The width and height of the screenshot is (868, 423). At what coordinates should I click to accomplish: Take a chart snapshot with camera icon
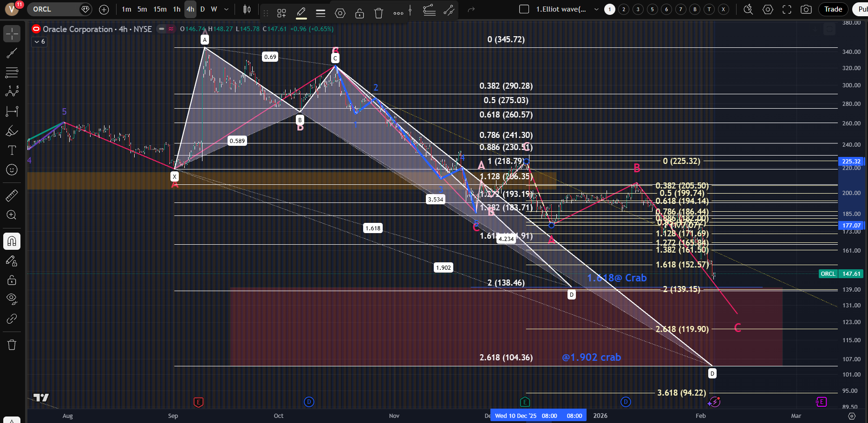tap(806, 9)
